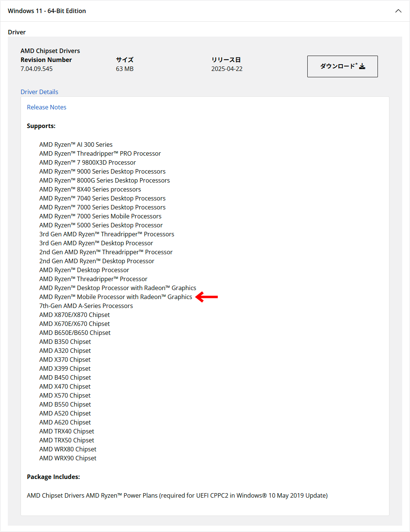Viewport: 410px width, 532px height.
Task: Select AMD Ryzen 9000 Series Desktop Processors
Action: [x=102, y=171]
